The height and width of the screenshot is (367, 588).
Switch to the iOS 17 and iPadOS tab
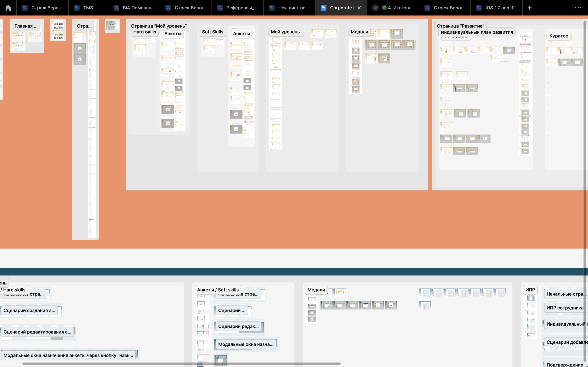(x=499, y=8)
